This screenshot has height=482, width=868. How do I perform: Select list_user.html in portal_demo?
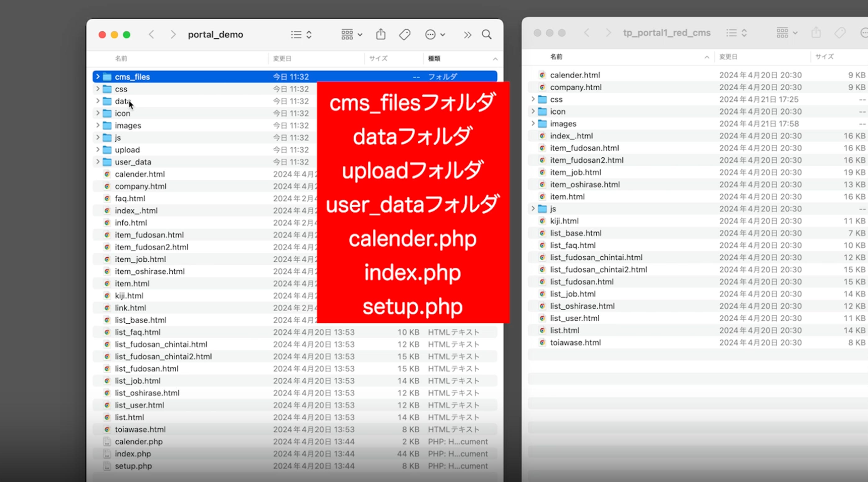139,405
